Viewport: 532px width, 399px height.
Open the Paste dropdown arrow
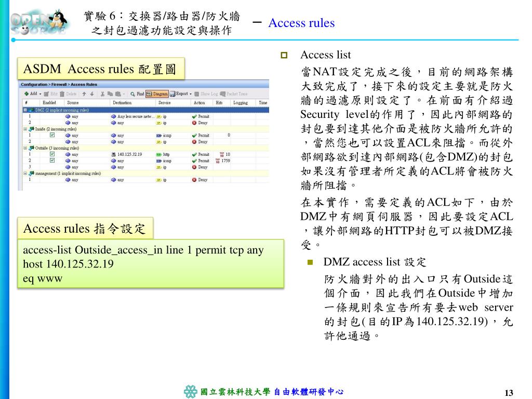tap(124, 95)
